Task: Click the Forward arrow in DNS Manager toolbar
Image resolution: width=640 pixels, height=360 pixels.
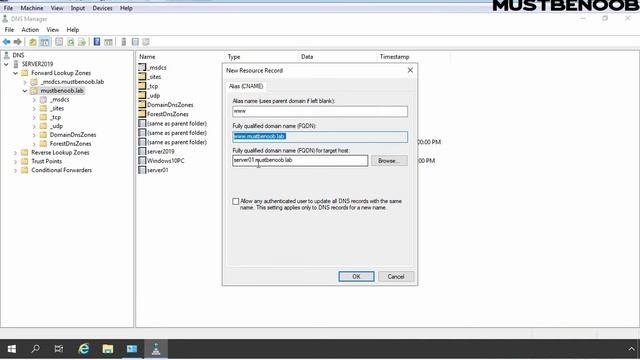Action: [17, 42]
